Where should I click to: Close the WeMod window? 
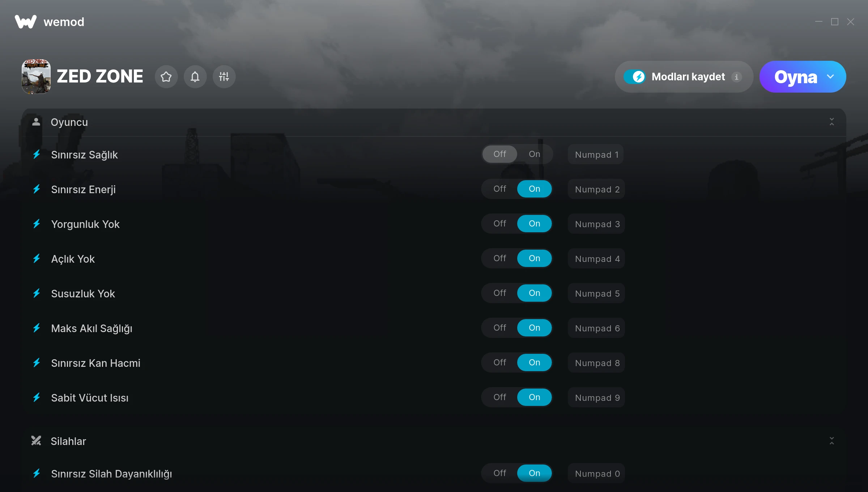pos(851,22)
